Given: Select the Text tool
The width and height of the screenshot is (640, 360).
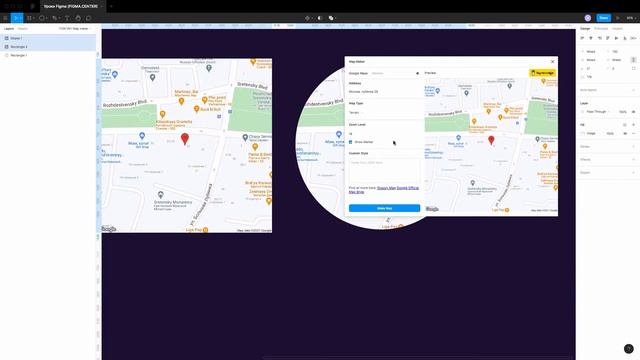Looking at the screenshot, I should click(x=67, y=18).
